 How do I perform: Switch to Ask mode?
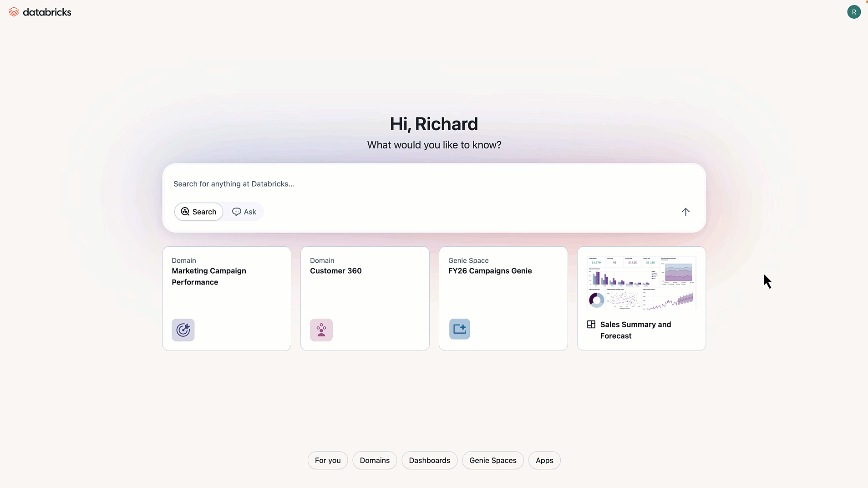coord(244,212)
